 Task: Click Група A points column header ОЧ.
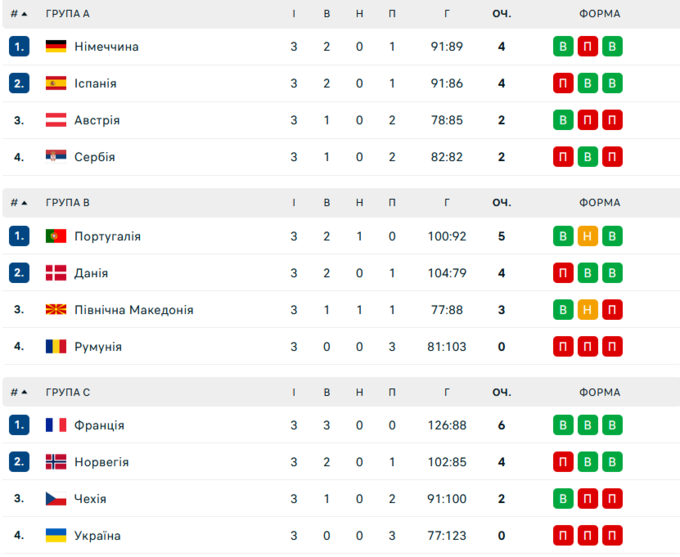click(502, 14)
